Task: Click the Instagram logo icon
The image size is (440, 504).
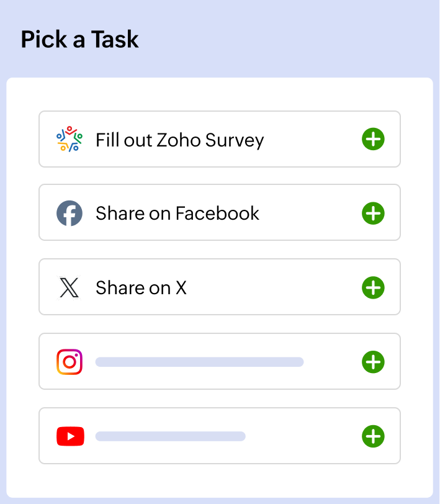Action: (69, 362)
